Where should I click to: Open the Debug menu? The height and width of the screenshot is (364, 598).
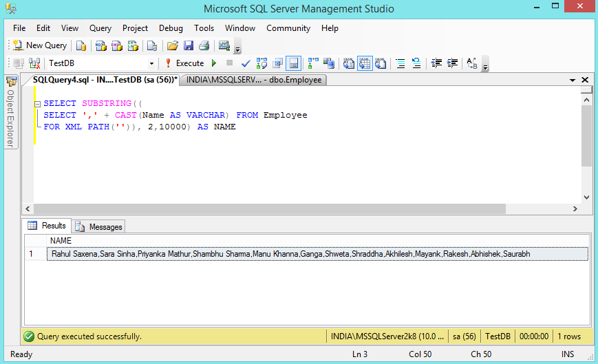(x=171, y=28)
